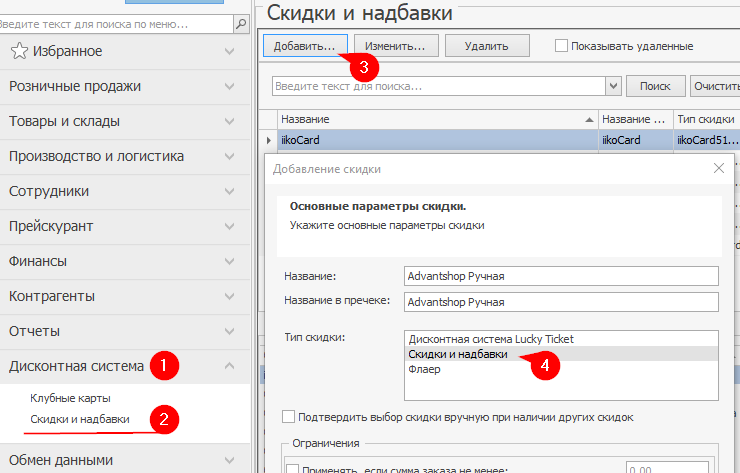The width and height of the screenshot is (740, 473).
Task: Click the Добавить... button
Action: point(305,46)
